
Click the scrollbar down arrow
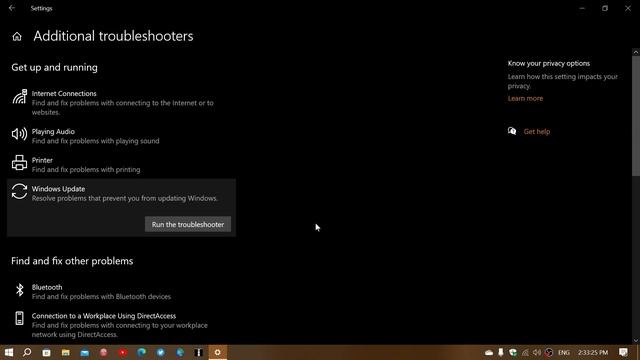[636, 340]
